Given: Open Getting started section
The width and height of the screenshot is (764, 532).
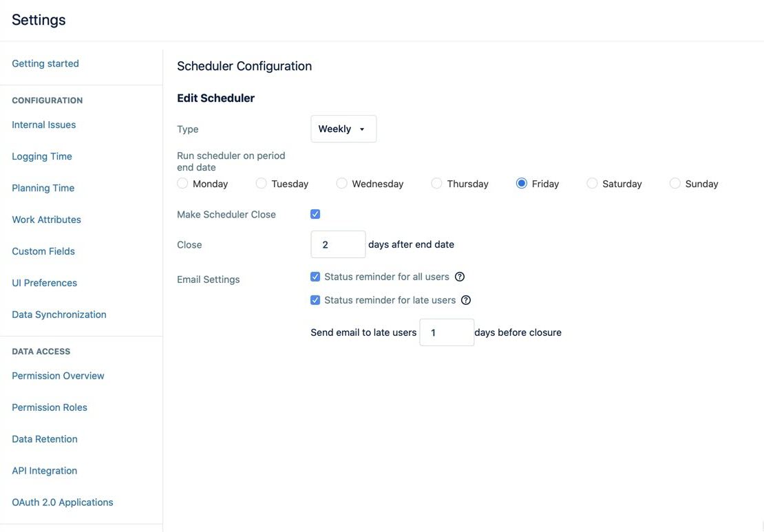Looking at the screenshot, I should pos(45,63).
